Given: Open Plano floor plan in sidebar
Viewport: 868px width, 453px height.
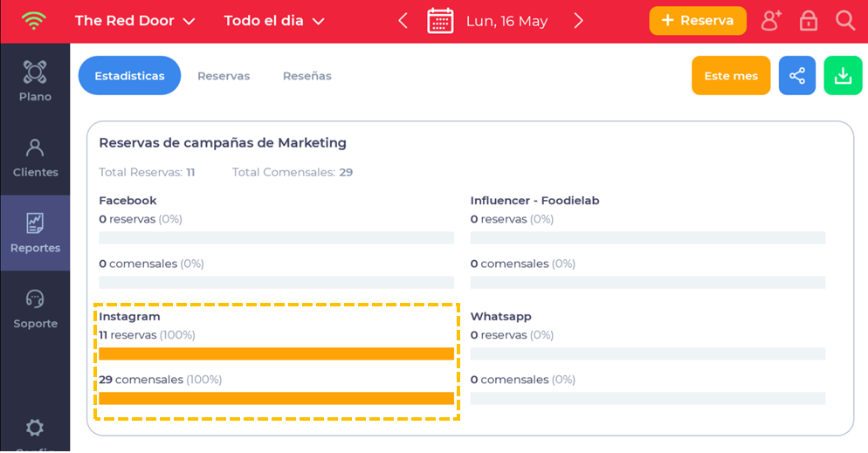Looking at the screenshot, I should [35, 81].
